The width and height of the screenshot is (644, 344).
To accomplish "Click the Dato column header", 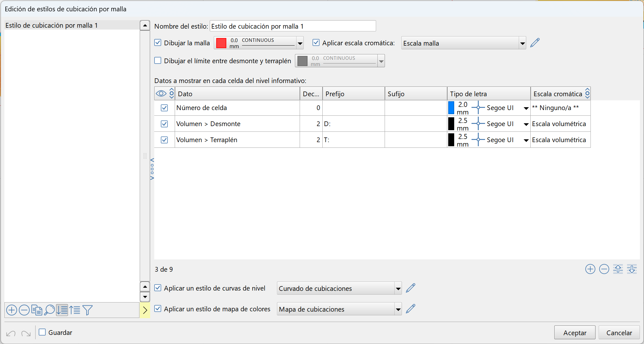I will (237, 94).
